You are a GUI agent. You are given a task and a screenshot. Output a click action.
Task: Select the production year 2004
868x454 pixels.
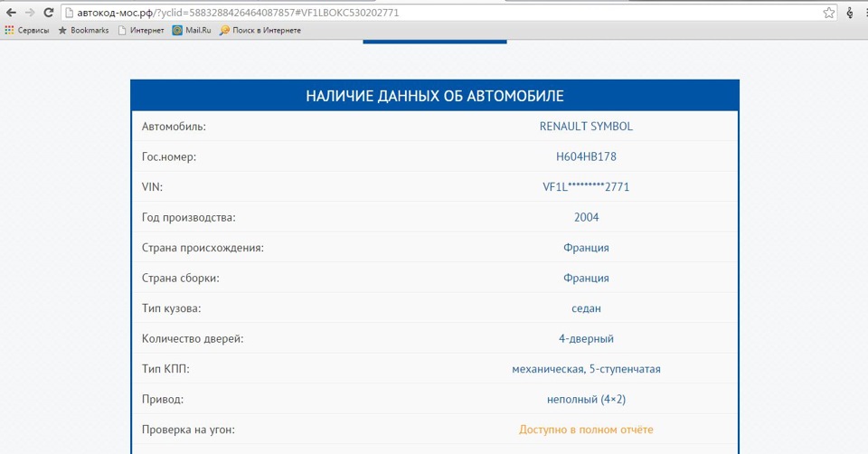[586, 217]
